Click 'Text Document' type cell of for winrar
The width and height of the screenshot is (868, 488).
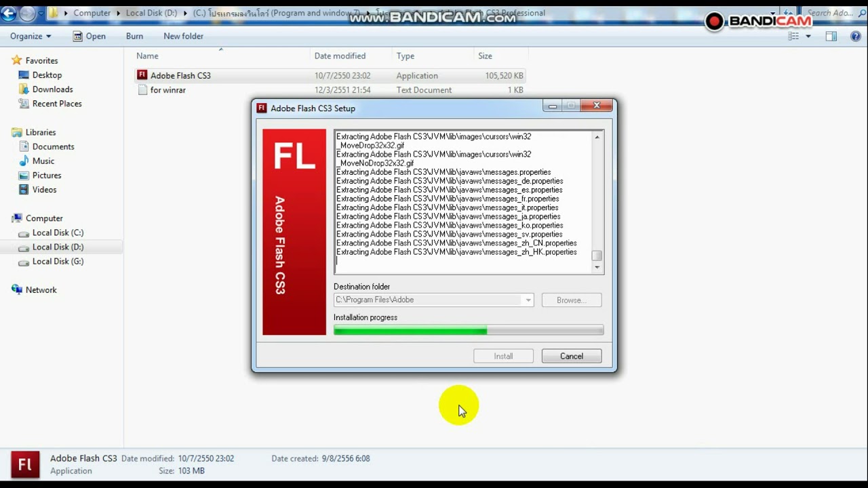click(424, 89)
